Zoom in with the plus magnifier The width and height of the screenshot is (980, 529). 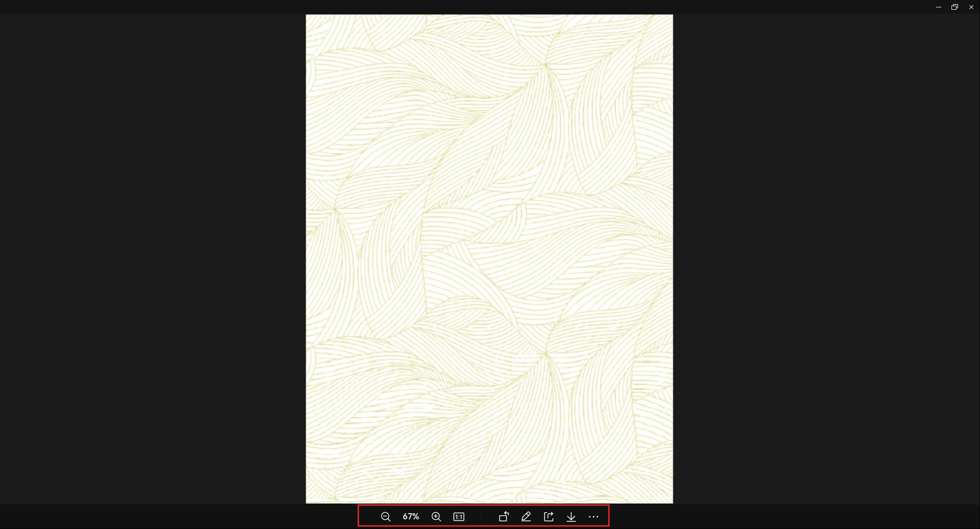pyautogui.click(x=436, y=517)
